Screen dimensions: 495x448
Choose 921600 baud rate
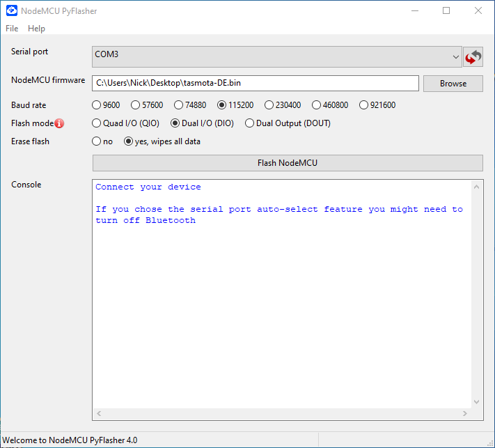(364, 105)
